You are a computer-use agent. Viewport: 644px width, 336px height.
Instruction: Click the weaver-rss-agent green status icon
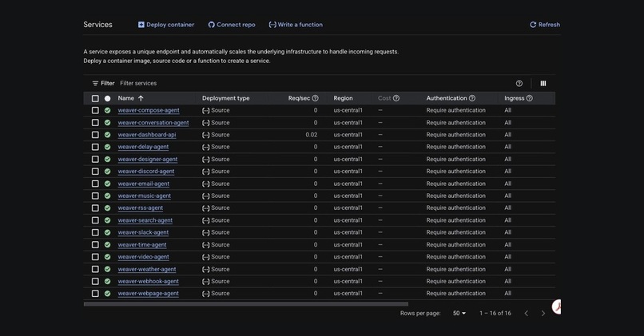pos(107,208)
